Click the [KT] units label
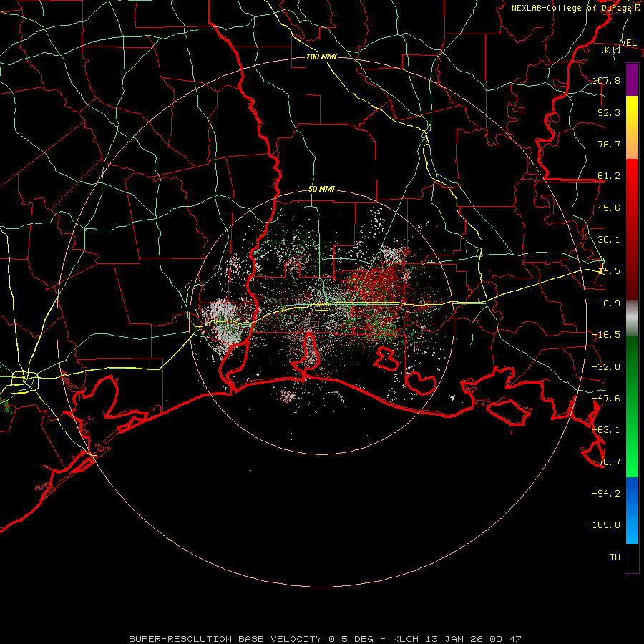This screenshot has width=644, height=644. [x=611, y=49]
